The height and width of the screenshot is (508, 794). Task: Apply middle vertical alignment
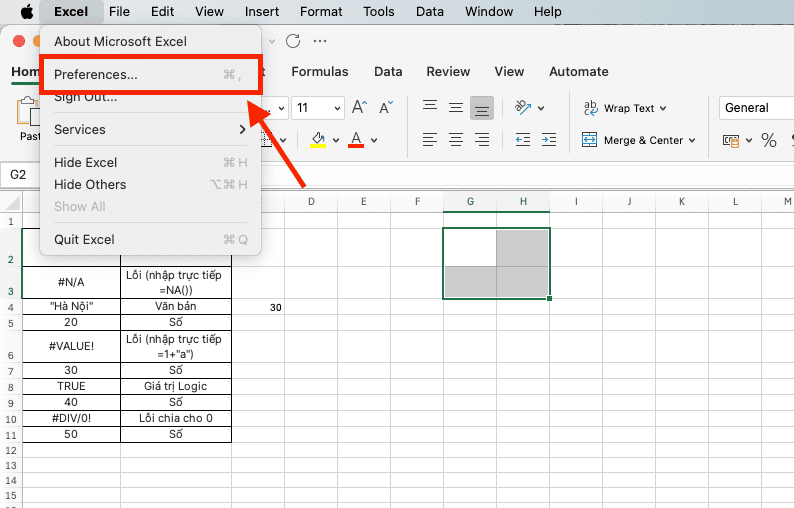point(456,107)
